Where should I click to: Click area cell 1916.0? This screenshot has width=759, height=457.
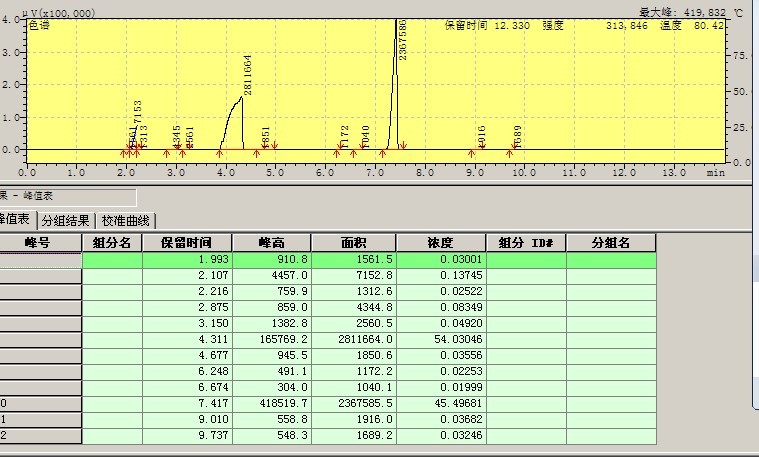[x=353, y=419]
